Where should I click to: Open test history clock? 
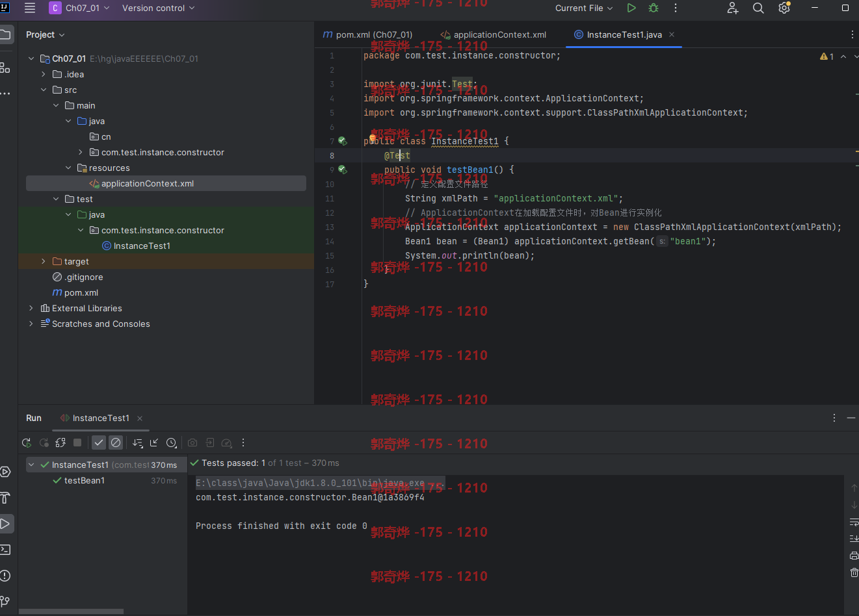pyautogui.click(x=172, y=443)
